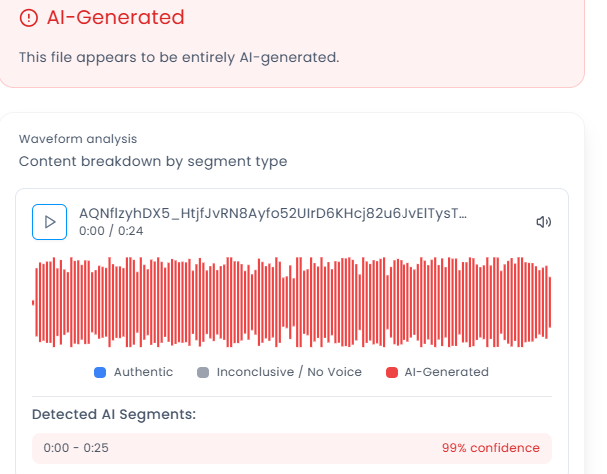Image resolution: width=607 pixels, height=474 pixels.
Task: Click the audio file name starting AQNfIzyhDX5
Action: tap(272, 214)
